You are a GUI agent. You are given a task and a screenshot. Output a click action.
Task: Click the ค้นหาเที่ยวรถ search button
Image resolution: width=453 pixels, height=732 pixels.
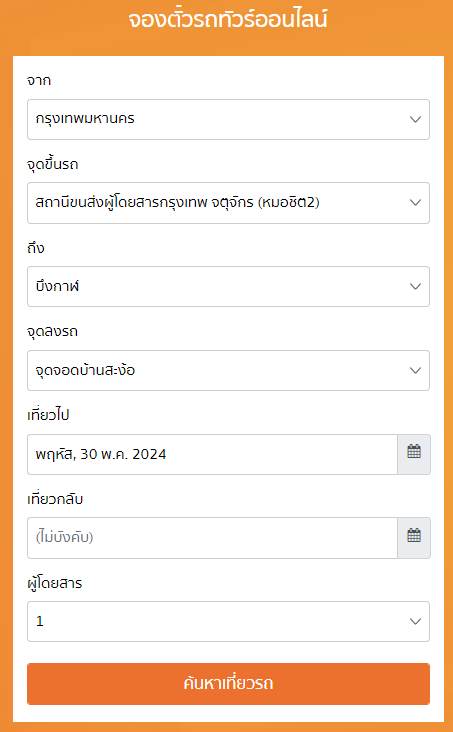coord(228,683)
